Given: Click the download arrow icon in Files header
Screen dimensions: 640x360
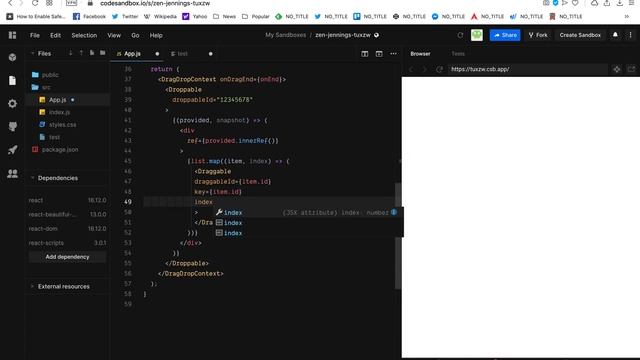Looking at the screenshot, I should click(71, 53).
